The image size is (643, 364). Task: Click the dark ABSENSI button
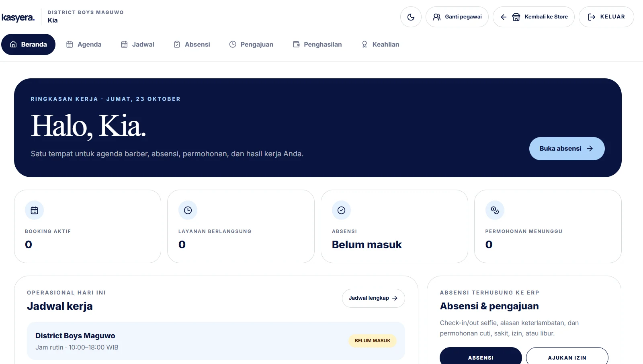point(481,357)
